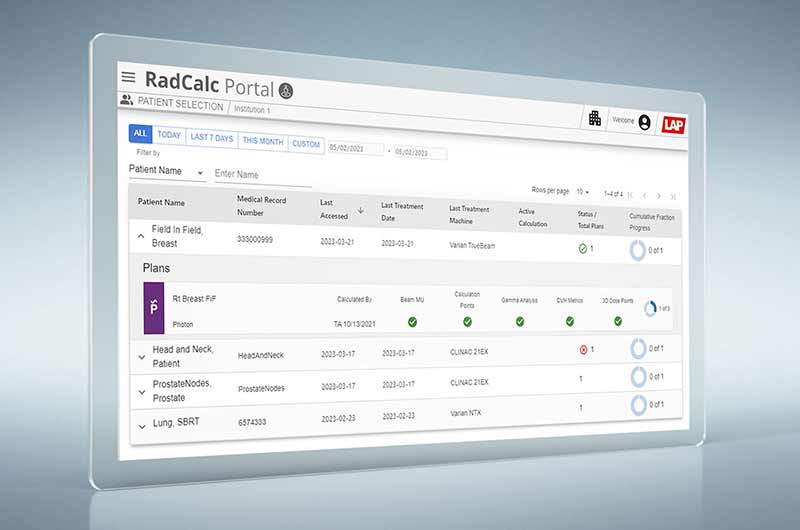
Task: Click fraction progress ring for Lung, SBRT
Action: click(639, 405)
